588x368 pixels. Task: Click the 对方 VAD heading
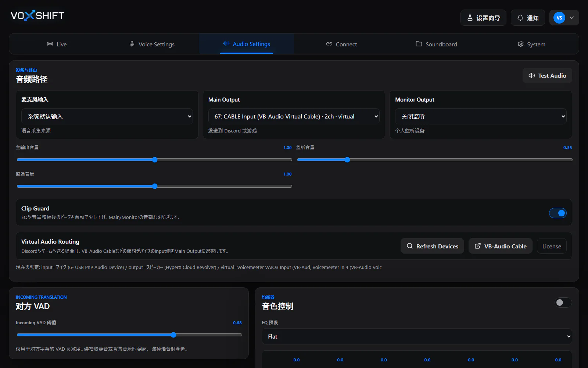click(x=33, y=306)
